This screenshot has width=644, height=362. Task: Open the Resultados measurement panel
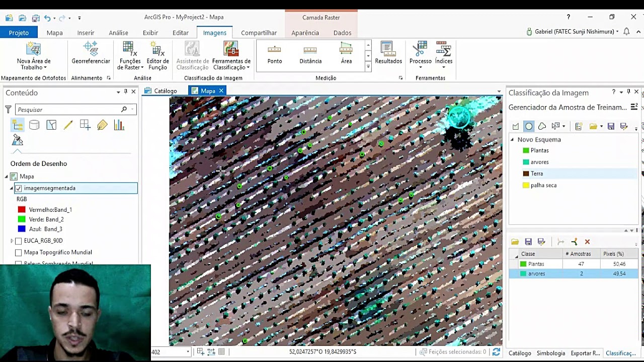(x=388, y=53)
